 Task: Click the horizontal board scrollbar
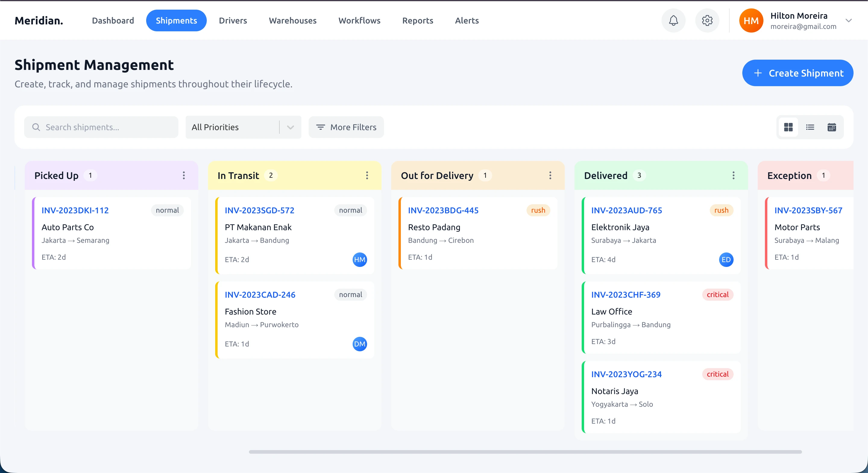tap(525, 452)
